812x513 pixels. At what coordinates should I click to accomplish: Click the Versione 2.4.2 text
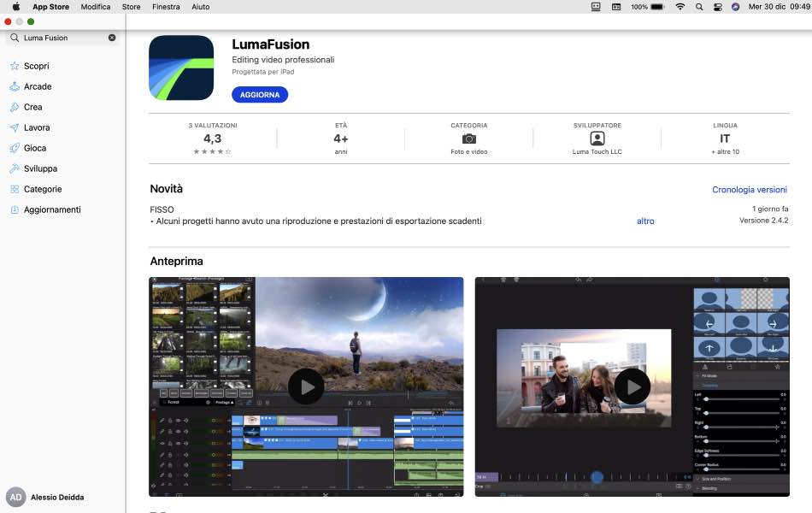click(x=764, y=221)
